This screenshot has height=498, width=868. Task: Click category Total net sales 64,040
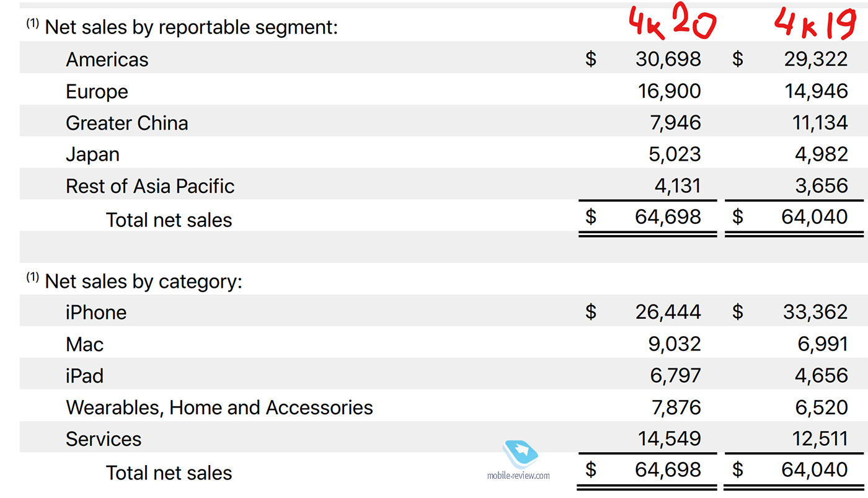(815, 470)
